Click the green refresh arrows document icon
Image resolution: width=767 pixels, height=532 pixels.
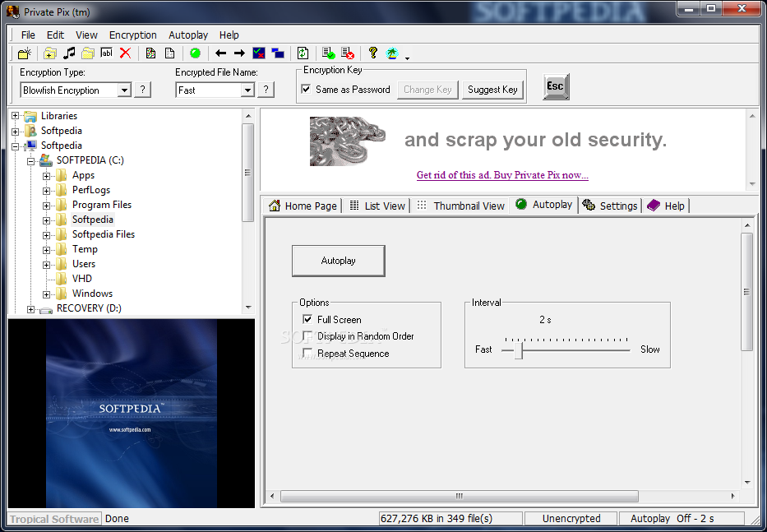[x=303, y=53]
